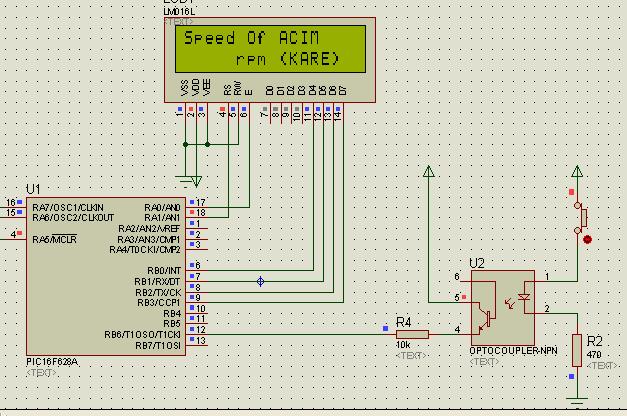627x416 pixels.
Task: Click the RA4/T0CKI/CMP2 pin label
Action: tap(145, 250)
